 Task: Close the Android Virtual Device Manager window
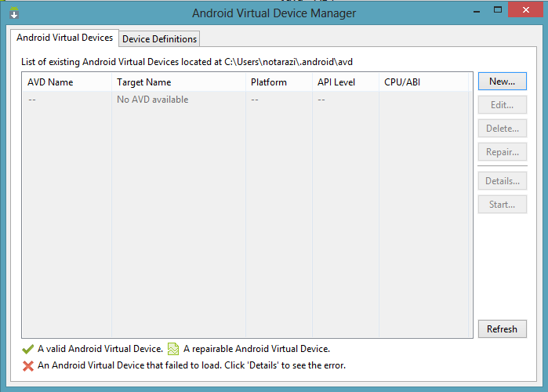pyautogui.click(x=525, y=9)
